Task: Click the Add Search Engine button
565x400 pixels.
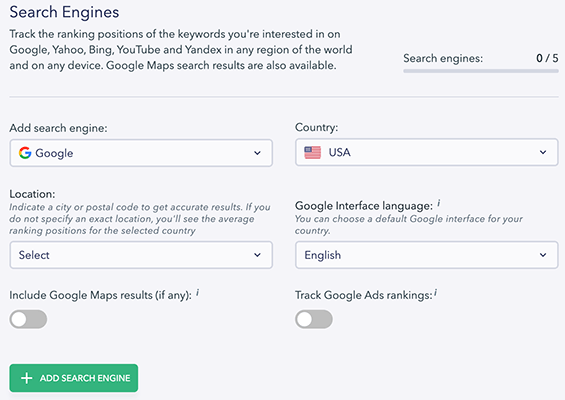Action: coord(74,378)
